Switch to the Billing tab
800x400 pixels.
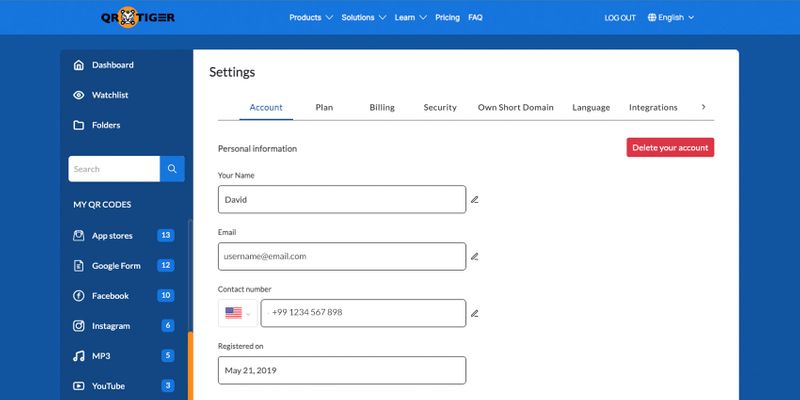[x=382, y=108]
